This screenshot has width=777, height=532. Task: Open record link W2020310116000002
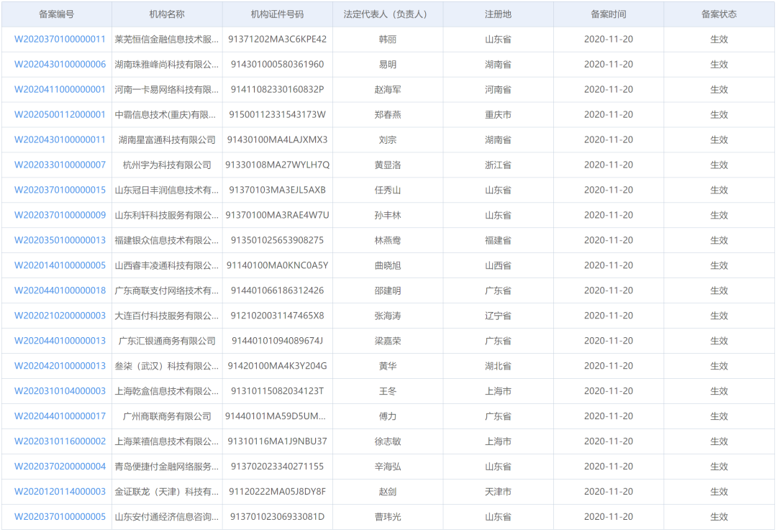pyautogui.click(x=60, y=441)
